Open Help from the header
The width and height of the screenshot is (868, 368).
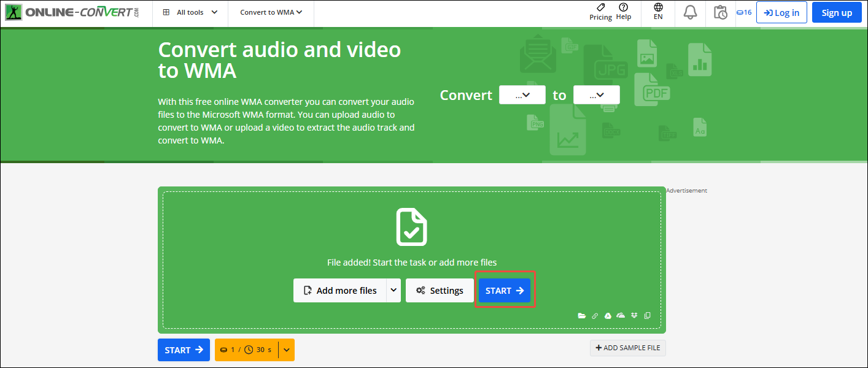pyautogui.click(x=624, y=11)
